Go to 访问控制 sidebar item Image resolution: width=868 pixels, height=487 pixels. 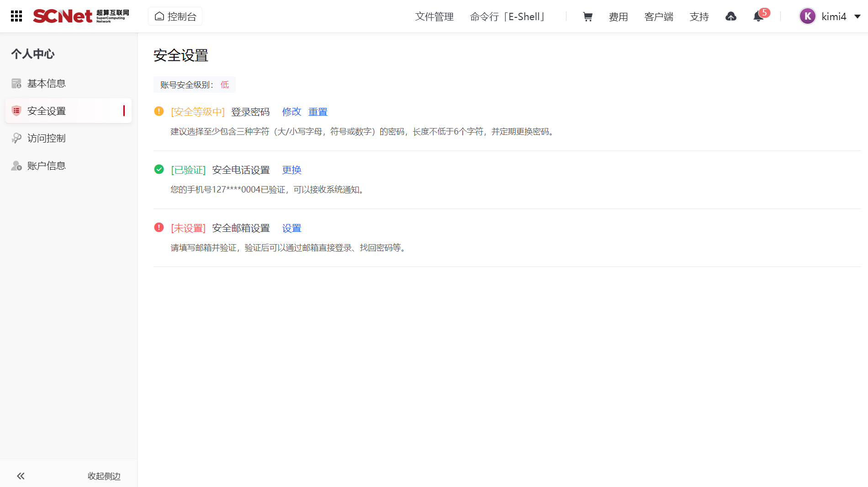click(x=46, y=138)
